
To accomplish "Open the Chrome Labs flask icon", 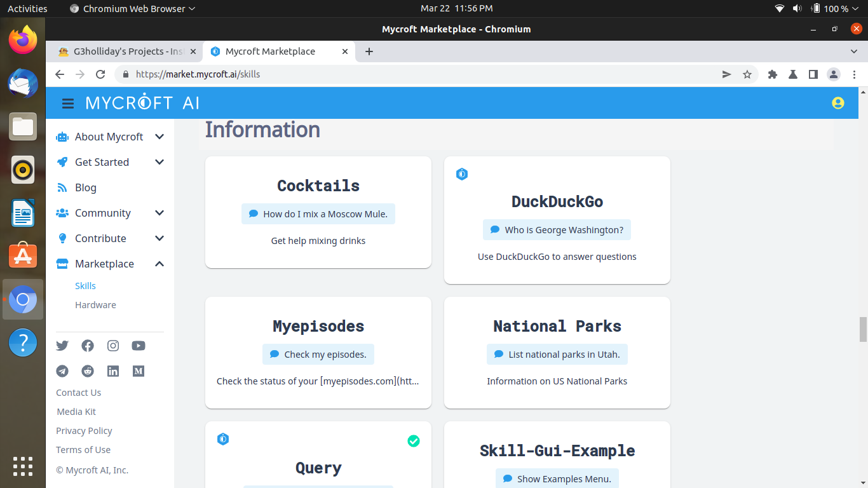I will (793, 74).
